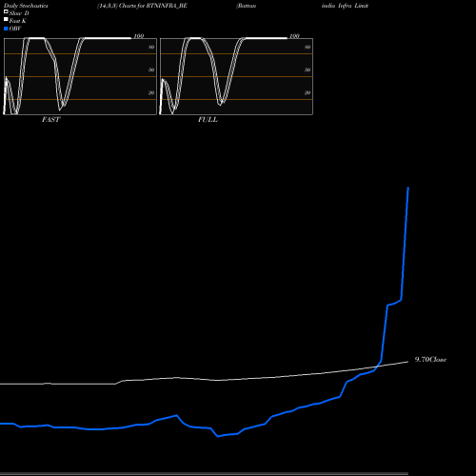
Task: Click the FULL chart label
Action: 208,120
